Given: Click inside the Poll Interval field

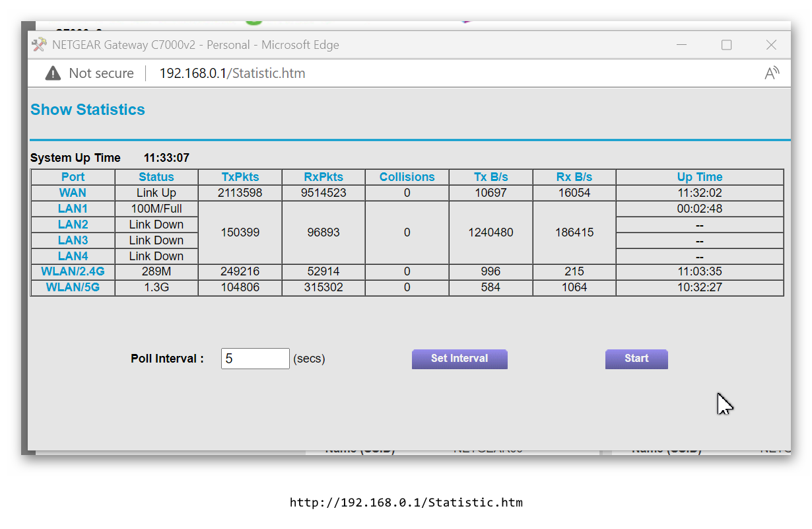Looking at the screenshot, I should coord(255,358).
